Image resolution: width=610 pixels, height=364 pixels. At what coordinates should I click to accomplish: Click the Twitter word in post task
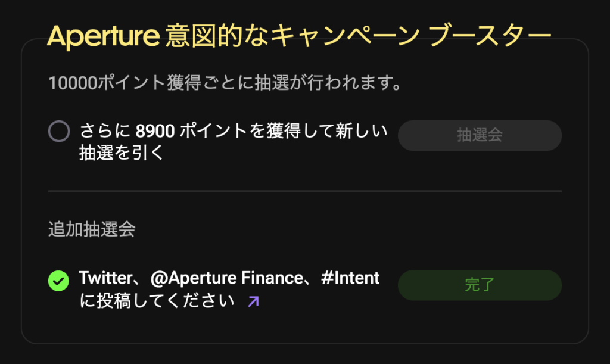tap(106, 278)
